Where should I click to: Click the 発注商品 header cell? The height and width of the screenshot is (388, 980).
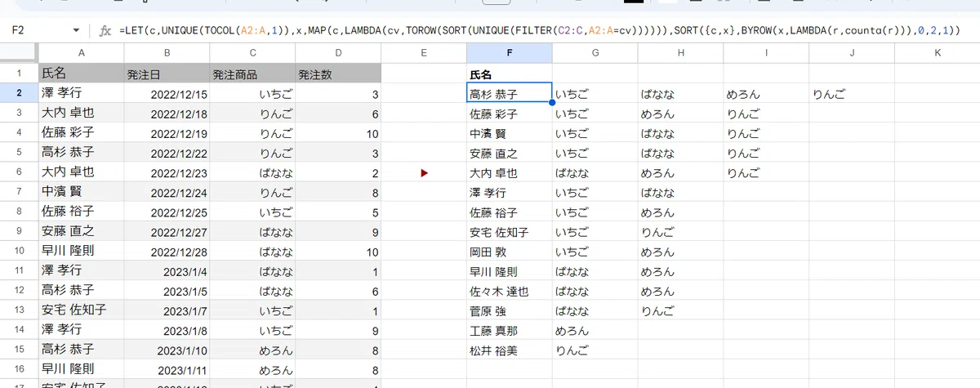252,74
